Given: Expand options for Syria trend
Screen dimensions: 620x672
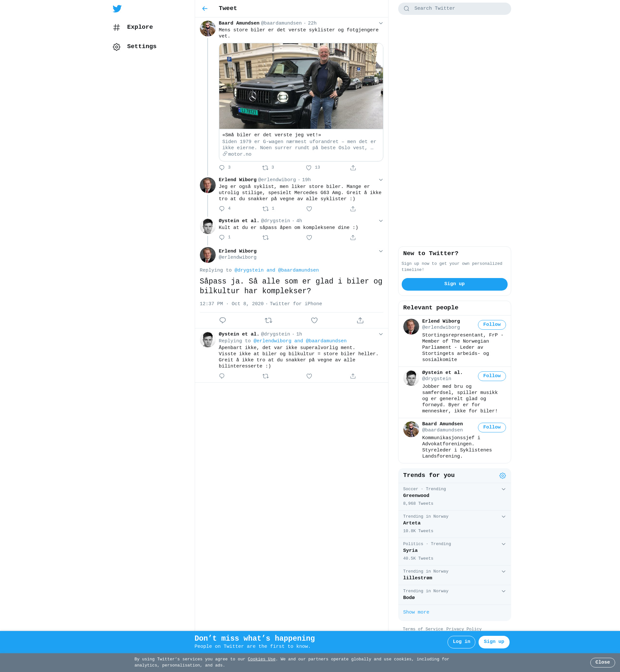Looking at the screenshot, I should click(503, 544).
